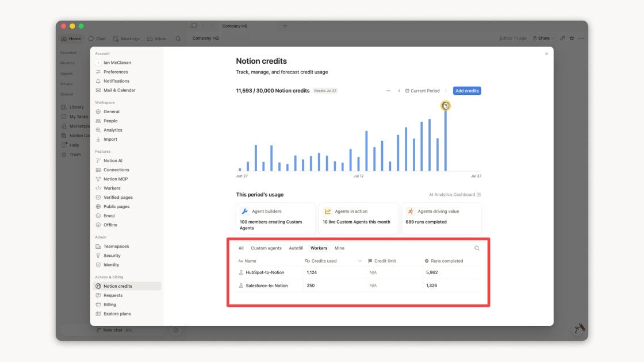The image size is (644, 362).
Task: Click the tallest bar in usage chart
Action: point(446,140)
